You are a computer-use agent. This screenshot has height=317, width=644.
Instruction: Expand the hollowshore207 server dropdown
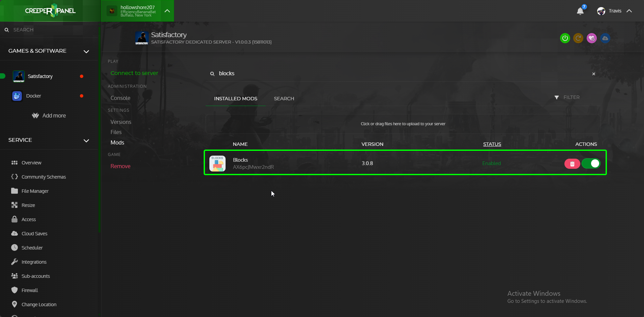point(167,11)
